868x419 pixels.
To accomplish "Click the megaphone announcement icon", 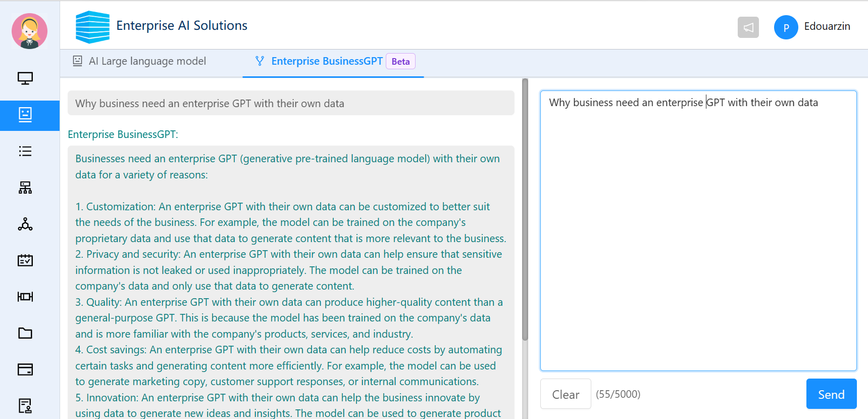I will coord(748,27).
